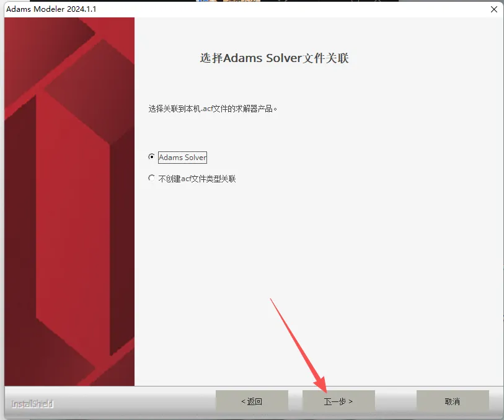Click the text 选择关联到本机.acf文件的求解器产品
This screenshot has height=420, width=504.
point(213,109)
